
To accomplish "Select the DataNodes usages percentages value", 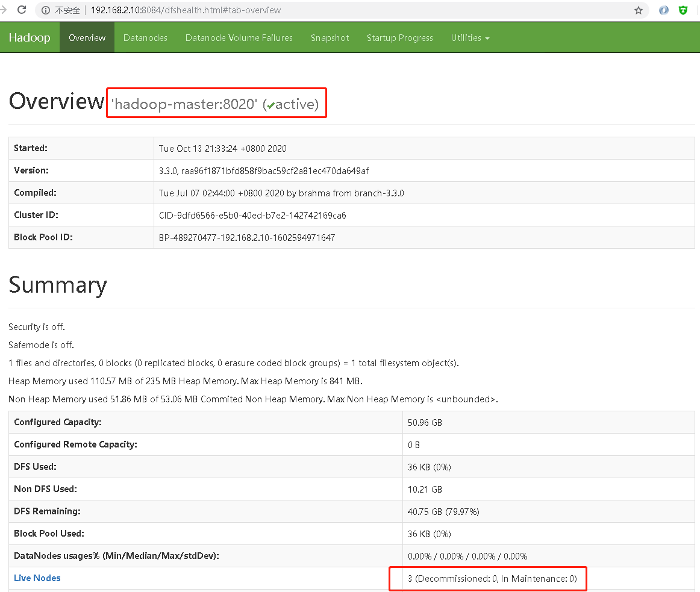I will coord(467,556).
